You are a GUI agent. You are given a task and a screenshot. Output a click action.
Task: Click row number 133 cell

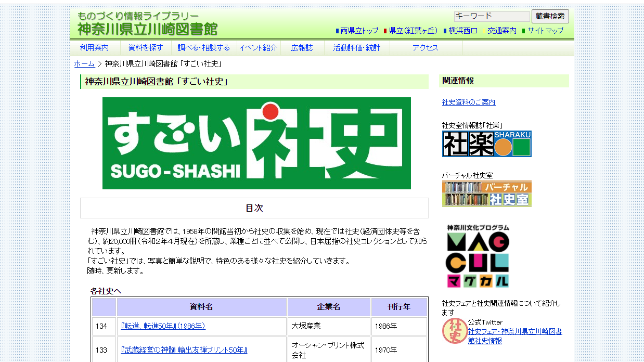click(x=104, y=350)
